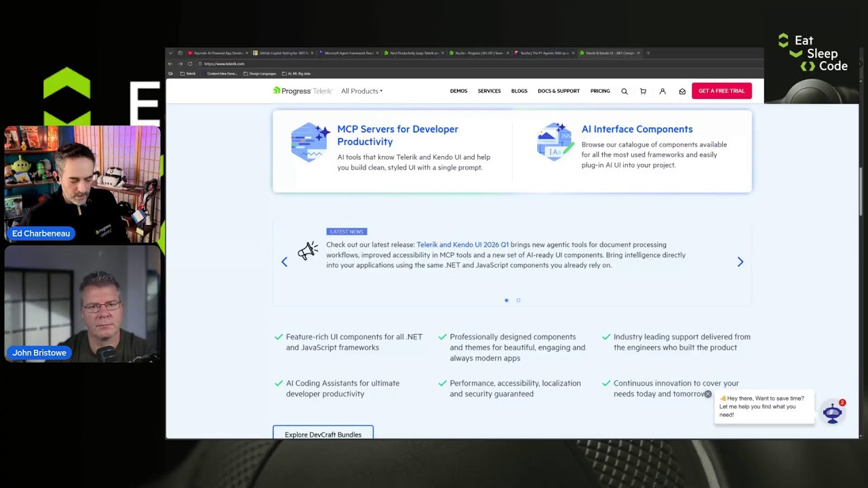Open the user account icon
Image resolution: width=868 pixels, height=488 pixels.
click(x=663, y=91)
